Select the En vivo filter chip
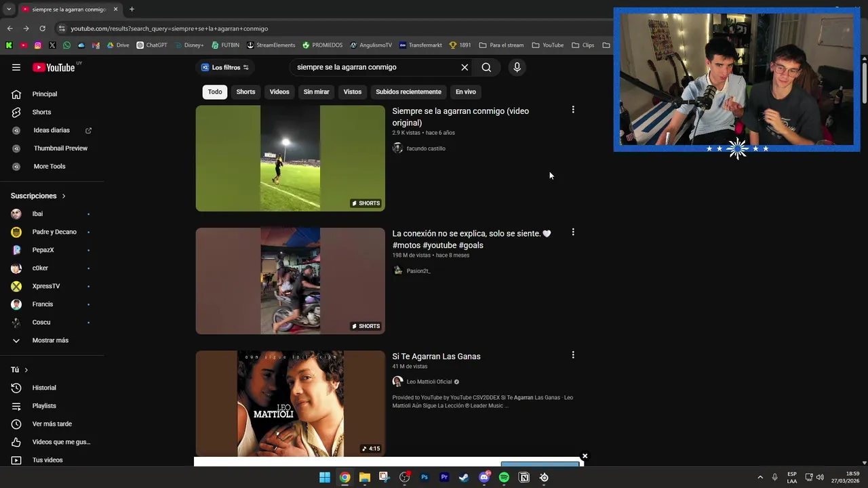Image resolution: width=868 pixels, height=488 pixels. click(466, 91)
